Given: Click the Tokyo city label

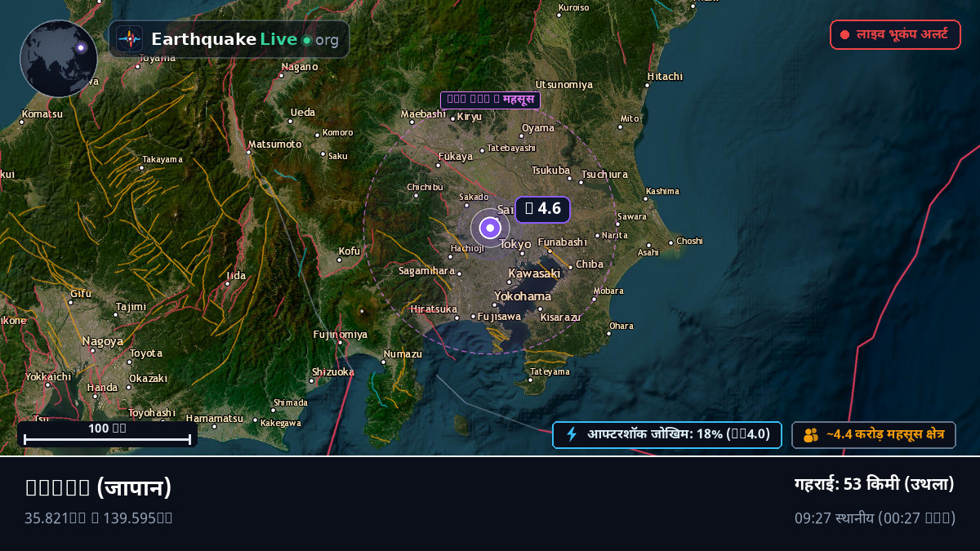Looking at the screenshot, I should [x=515, y=244].
